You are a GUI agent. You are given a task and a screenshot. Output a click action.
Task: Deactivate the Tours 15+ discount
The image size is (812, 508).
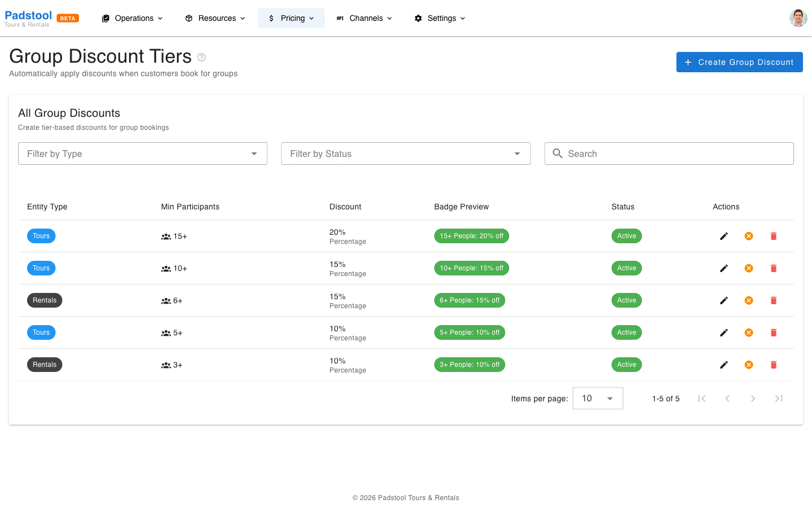(749, 236)
